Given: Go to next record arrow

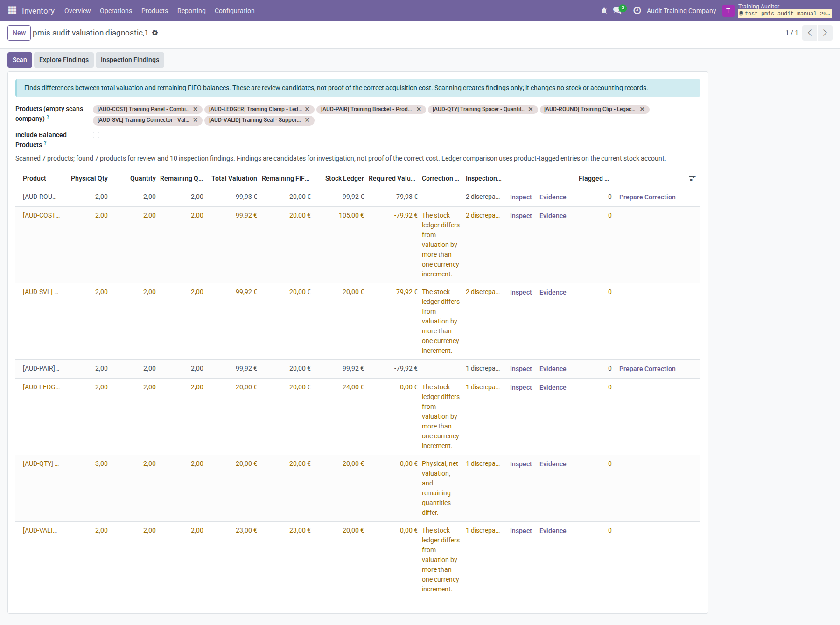Looking at the screenshot, I should point(825,33).
